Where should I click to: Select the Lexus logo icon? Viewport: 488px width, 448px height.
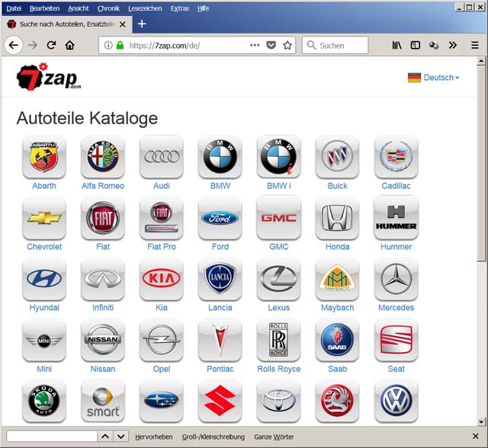pos(279,279)
